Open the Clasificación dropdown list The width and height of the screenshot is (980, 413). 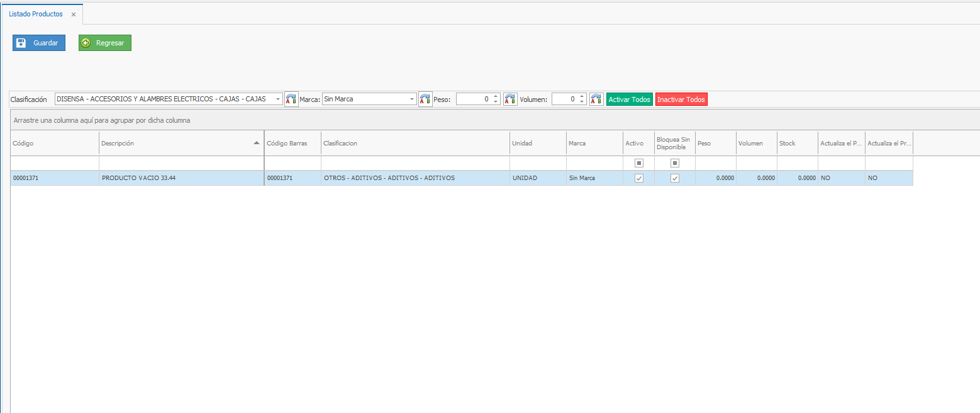(x=278, y=99)
